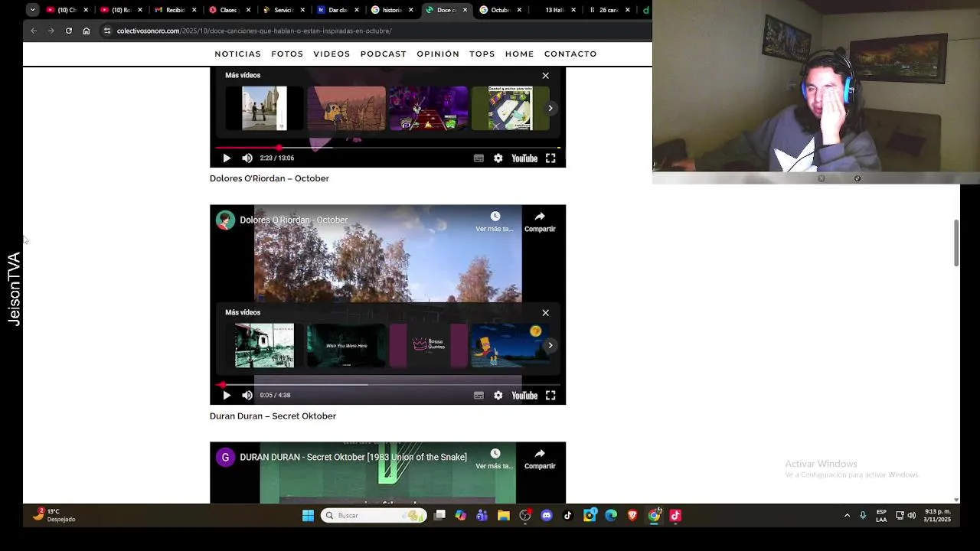Viewport: 980px width, 551px height.
Task: Open FOTOS menu
Action: 287,54
